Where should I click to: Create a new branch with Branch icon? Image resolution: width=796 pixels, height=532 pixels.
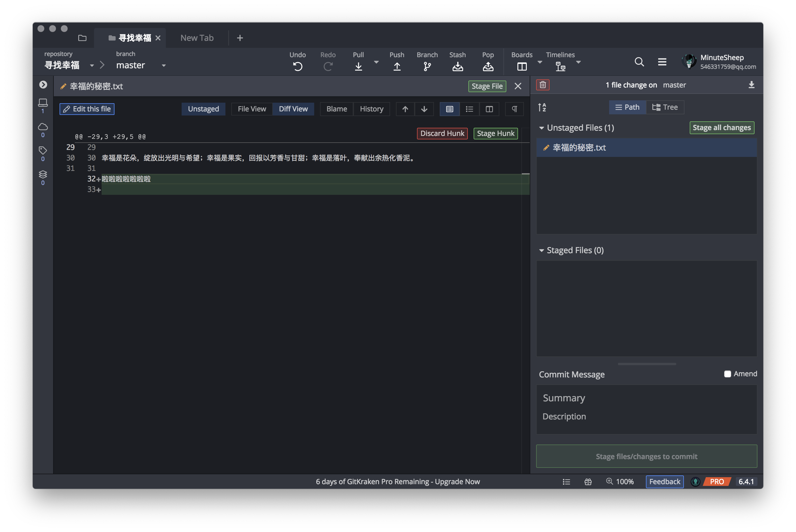pyautogui.click(x=427, y=66)
